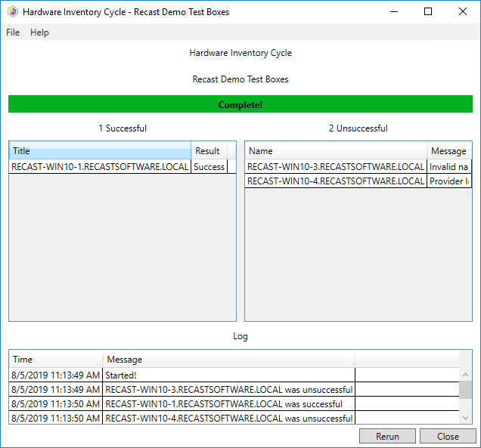481x448 pixels.
Task: Click the green Complete! progress bar
Action: click(x=240, y=104)
